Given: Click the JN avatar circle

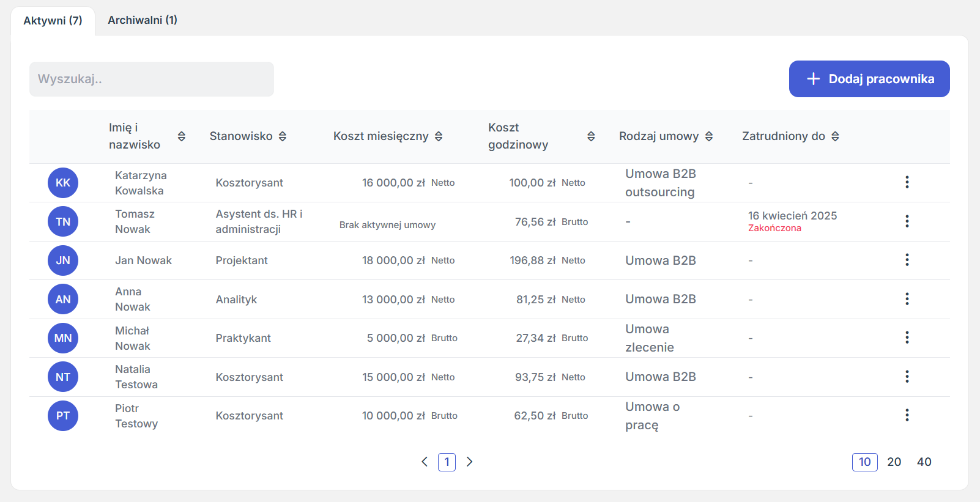Looking at the screenshot, I should point(63,260).
